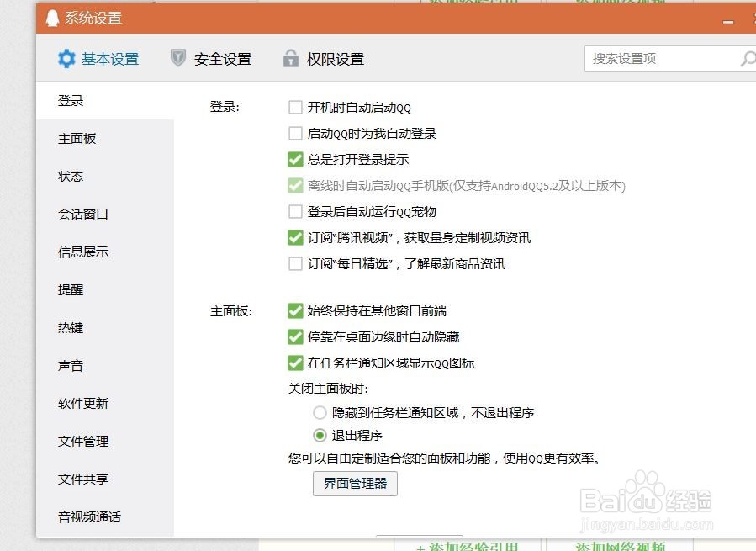Uncheck 订阅腾讯视频 subscription option
Viewport: 756px width, 551px height.
pyautogui.click(x=295, y=237)
